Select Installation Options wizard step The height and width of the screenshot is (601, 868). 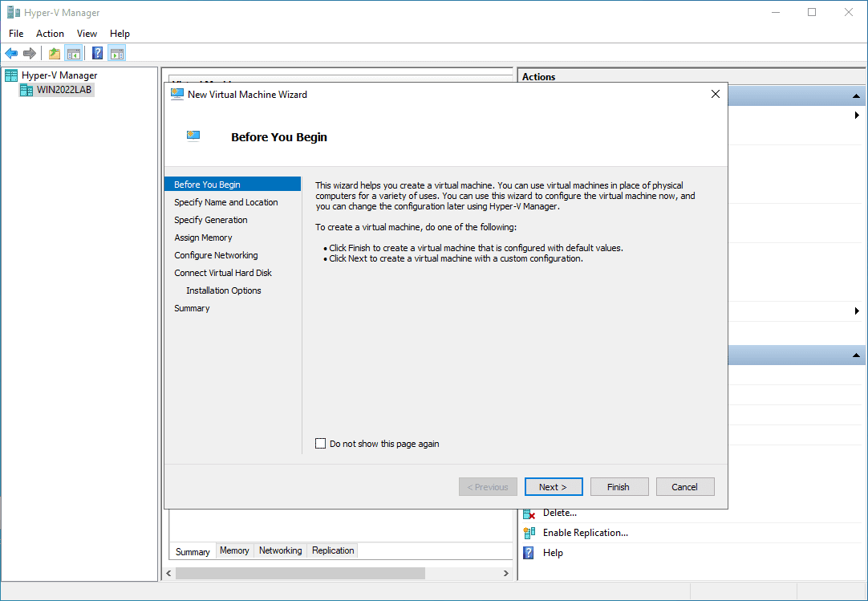click(224, 290)
